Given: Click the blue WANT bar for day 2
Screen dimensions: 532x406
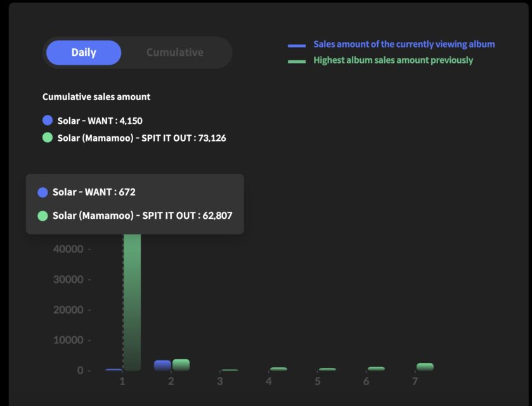Looking at the screenshot, I should pos(162,365).
